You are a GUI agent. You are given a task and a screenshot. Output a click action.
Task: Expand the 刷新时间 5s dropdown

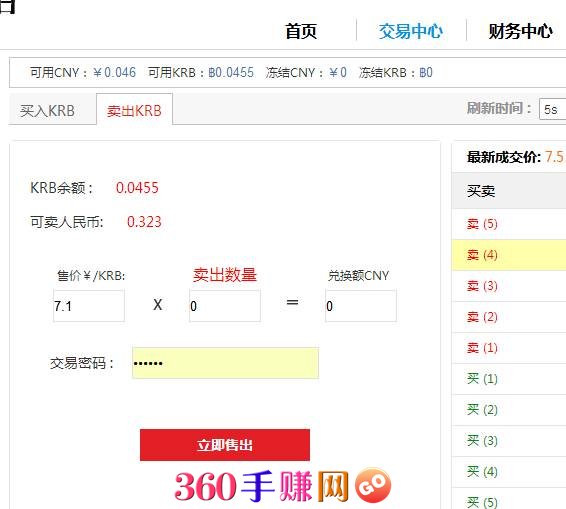tap(553, 109)
